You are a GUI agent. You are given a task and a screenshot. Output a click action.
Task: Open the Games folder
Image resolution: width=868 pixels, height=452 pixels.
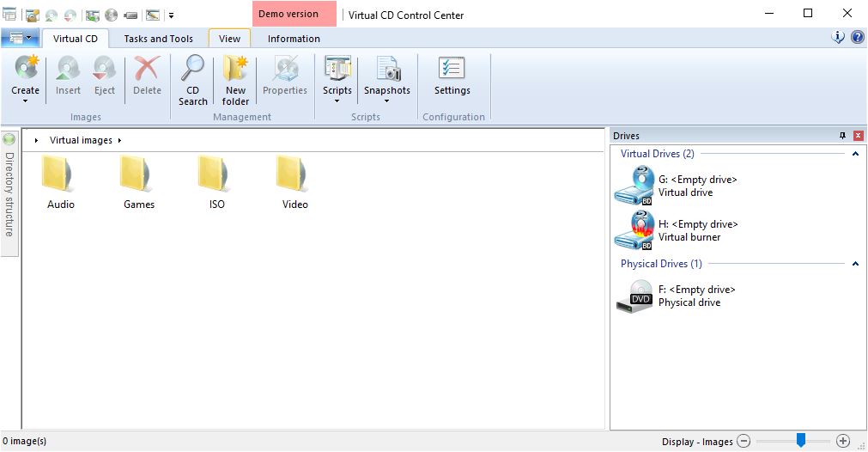(x=139, y=183)
